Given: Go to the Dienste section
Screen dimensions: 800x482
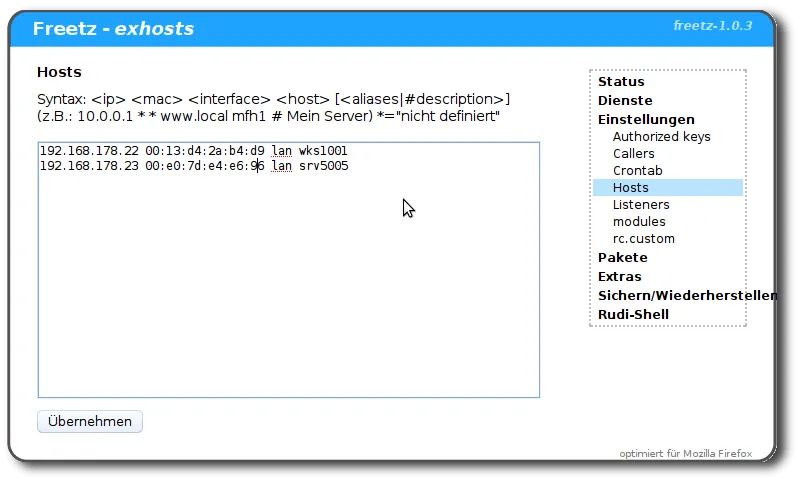Looking at the screenshot, I should click(625, 101).
